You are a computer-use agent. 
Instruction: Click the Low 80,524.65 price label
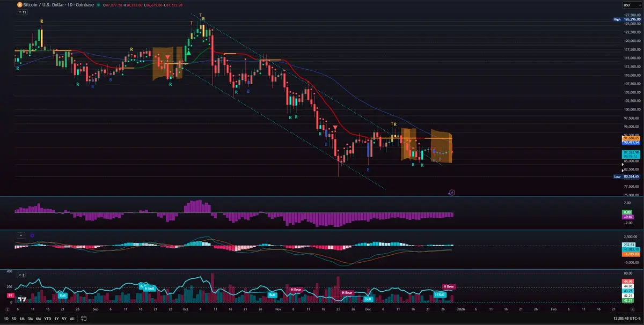(x=628, y=176)
